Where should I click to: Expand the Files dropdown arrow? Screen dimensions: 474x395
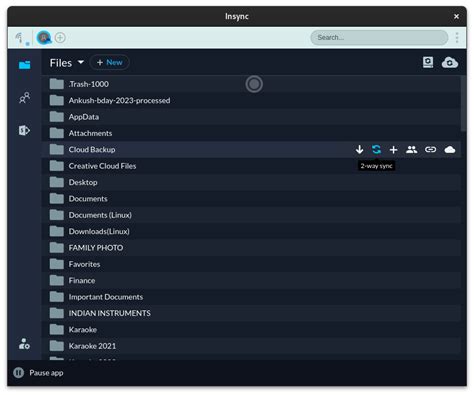(x=81, y=62)
